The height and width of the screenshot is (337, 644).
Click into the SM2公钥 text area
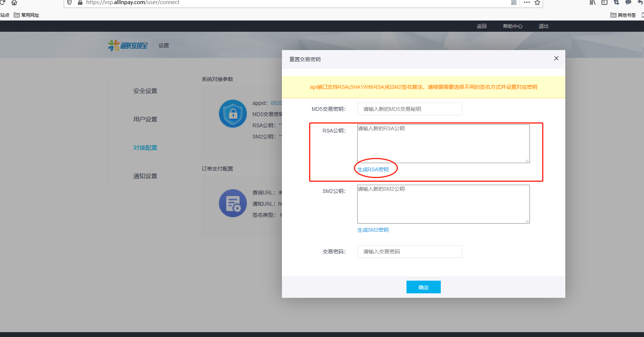click(x=443, y=204)
